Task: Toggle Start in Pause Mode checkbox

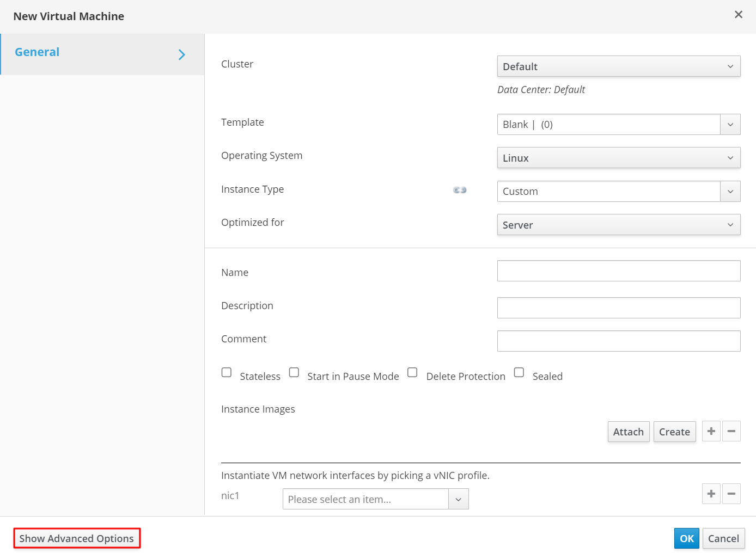Action: tap(294, 372)
